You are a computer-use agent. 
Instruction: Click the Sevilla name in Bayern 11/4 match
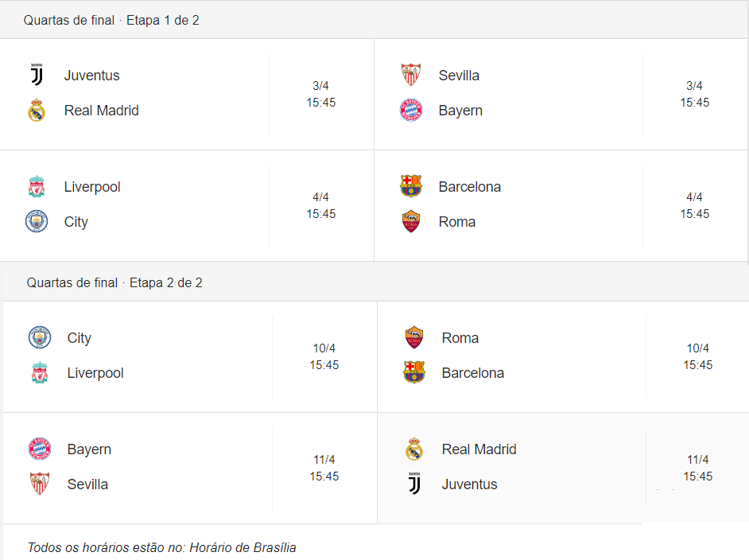87,484
